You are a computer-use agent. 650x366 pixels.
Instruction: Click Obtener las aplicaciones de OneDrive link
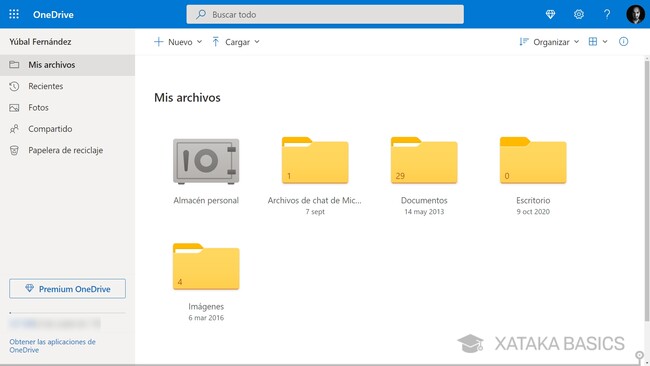52,346
